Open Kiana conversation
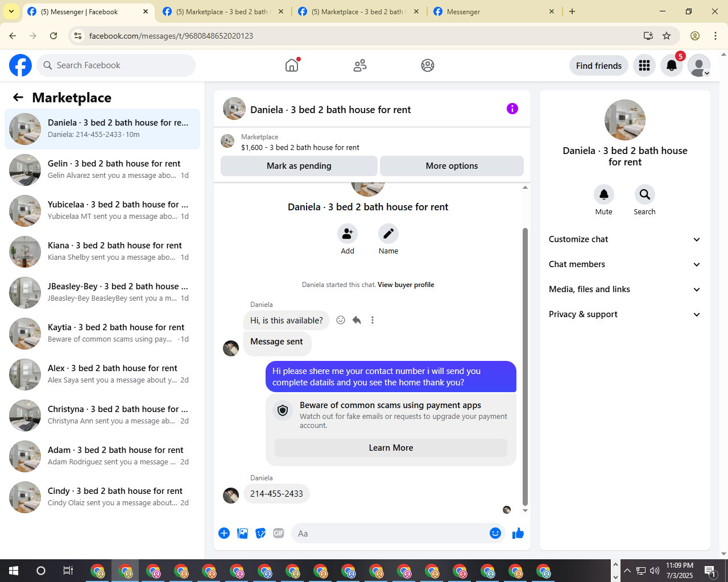 point(102,252)
